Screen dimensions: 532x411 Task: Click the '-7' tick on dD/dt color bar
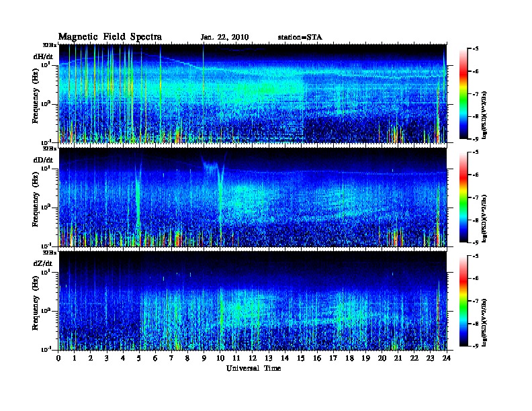click(476, 197)
